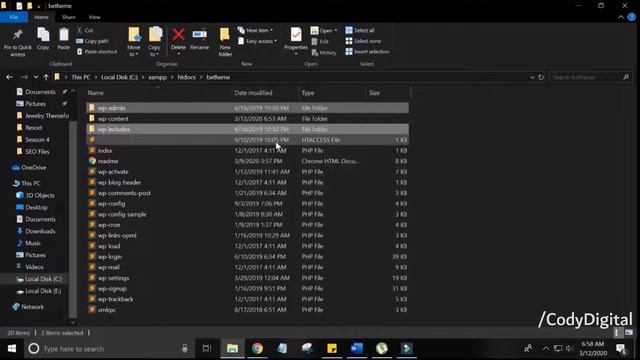Open the notification center
The image size is (640, 360).
(622, 349)
